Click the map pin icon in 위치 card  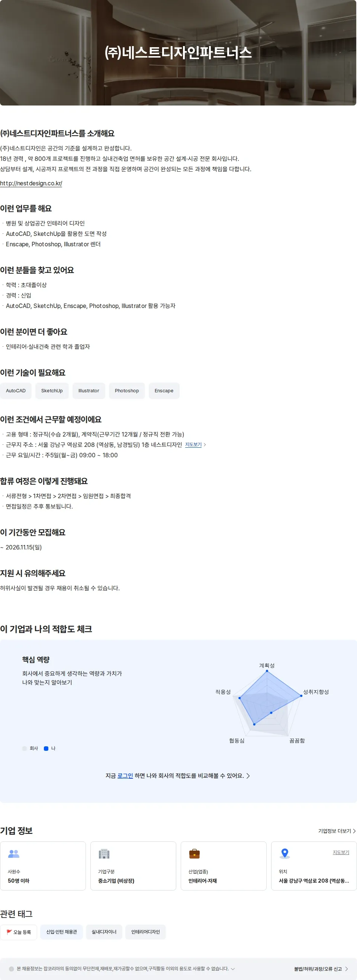coord(284,854)
